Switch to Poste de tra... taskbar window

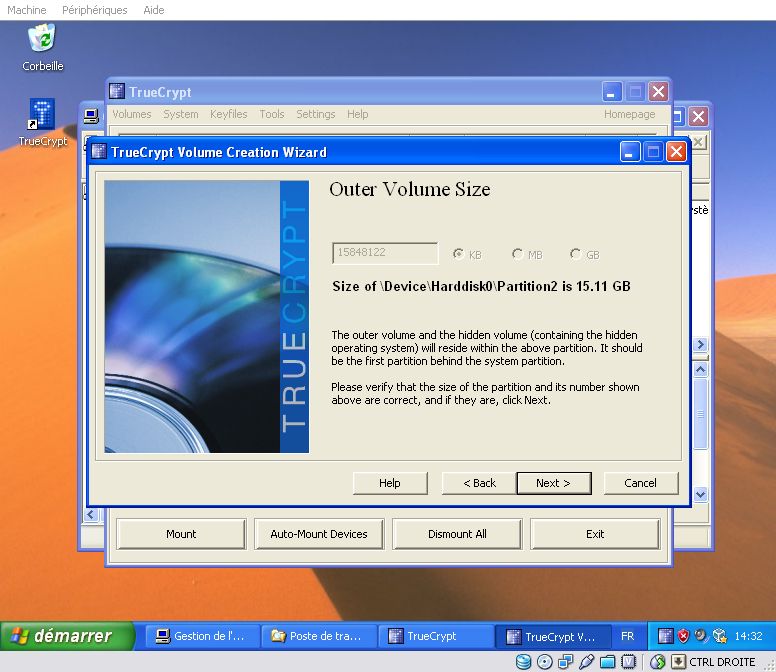319,636
